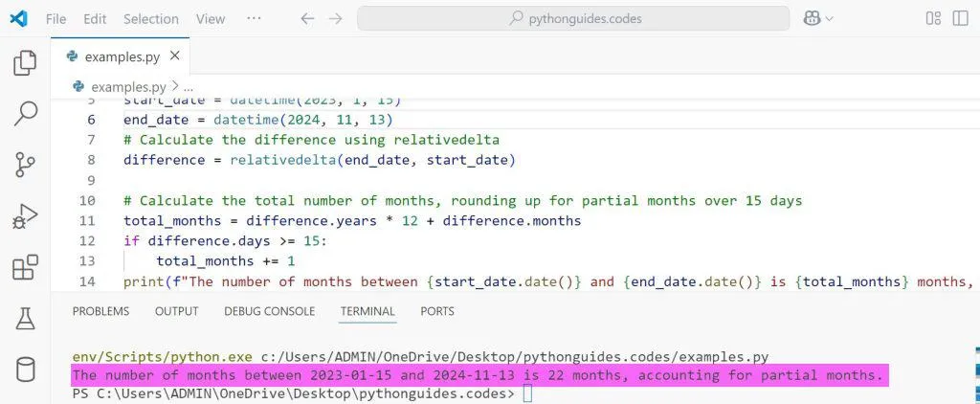Open the Source Control view
This screenshot has width=980, height=404.
pos(25,164)
